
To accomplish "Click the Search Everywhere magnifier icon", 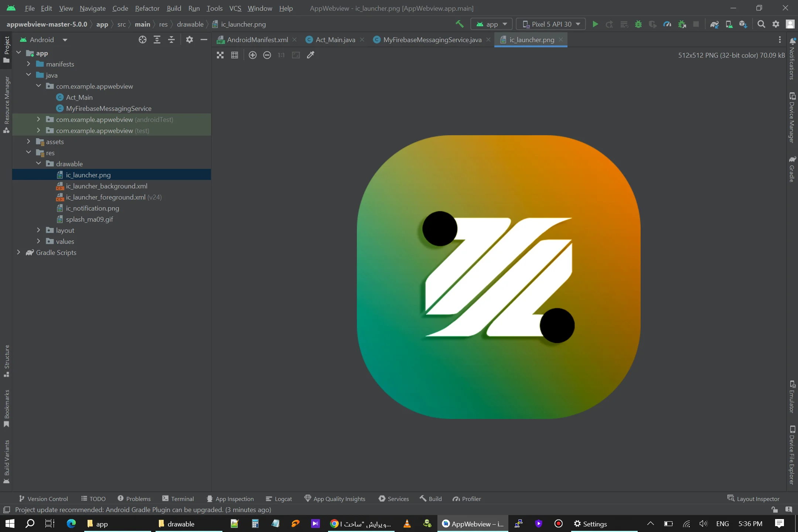I will coord(761,24).
